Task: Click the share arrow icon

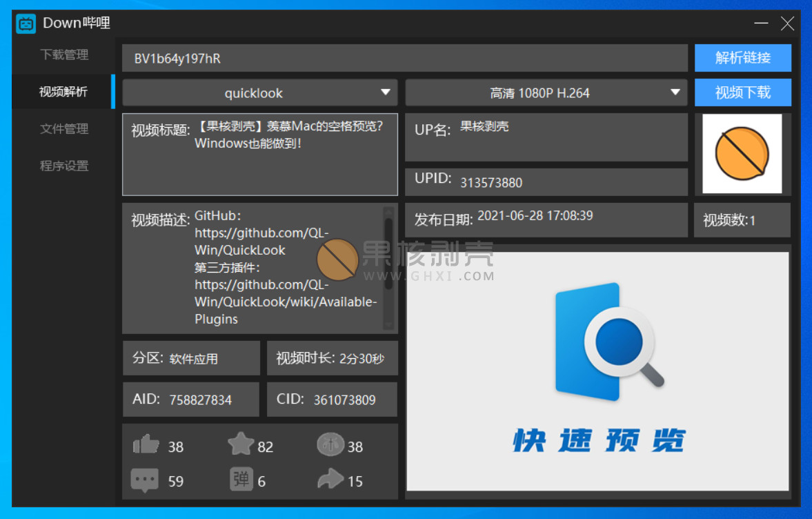Action: point(330,479)
